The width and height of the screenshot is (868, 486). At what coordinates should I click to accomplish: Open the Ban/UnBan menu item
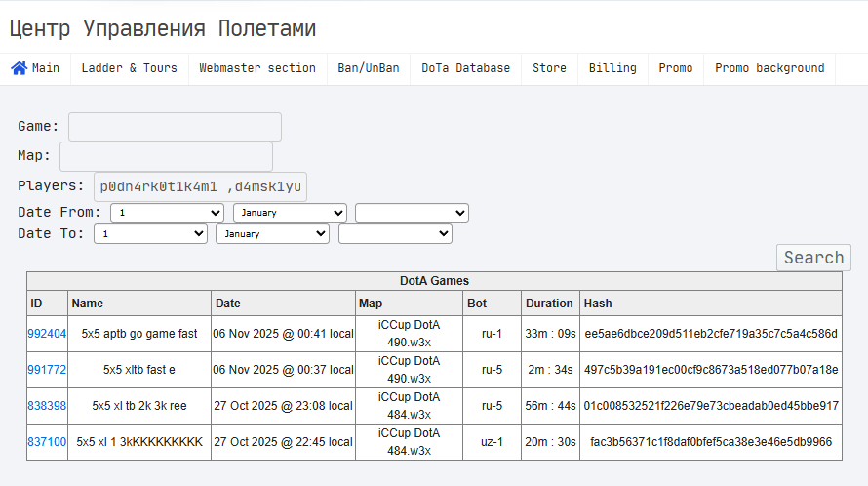tap(369, 68)
